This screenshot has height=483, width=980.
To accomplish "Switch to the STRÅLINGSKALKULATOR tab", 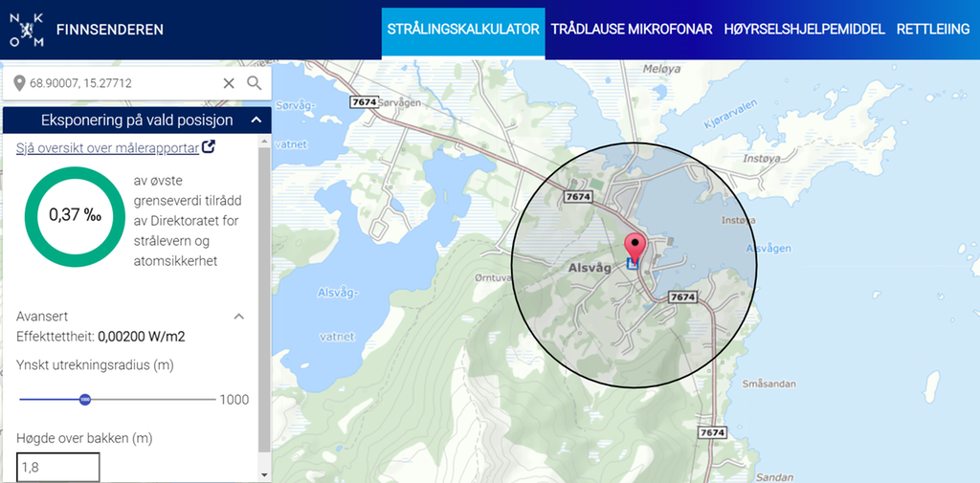I will 463,30.
